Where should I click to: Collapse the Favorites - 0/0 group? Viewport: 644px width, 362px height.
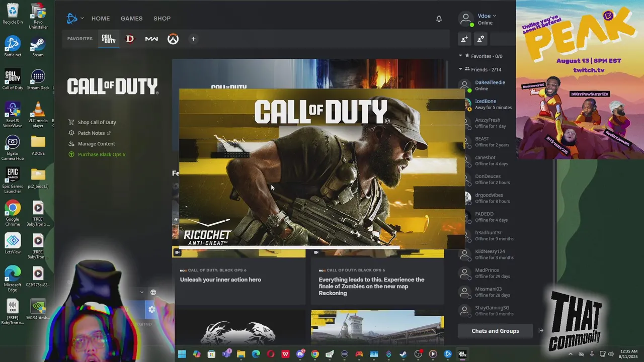click(480, 56)
